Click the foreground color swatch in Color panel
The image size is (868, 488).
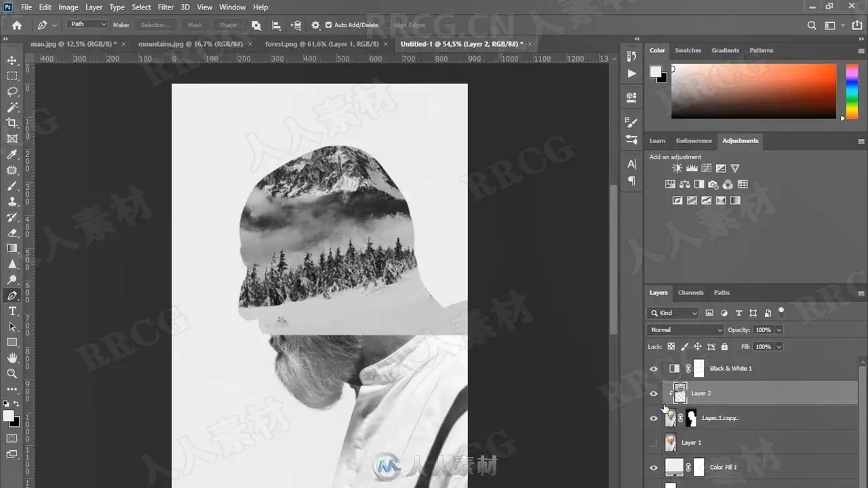tap(655, 71)
